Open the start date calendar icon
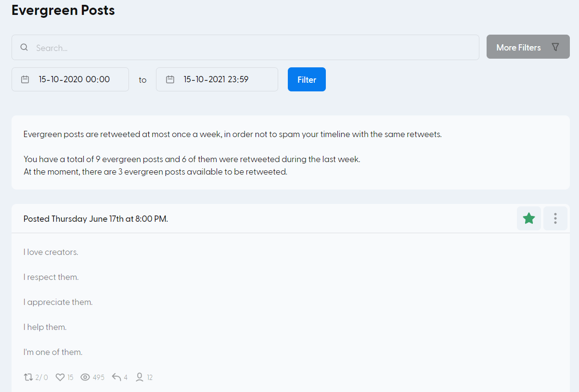Screen dimensions: 579x392 [25, 79]
